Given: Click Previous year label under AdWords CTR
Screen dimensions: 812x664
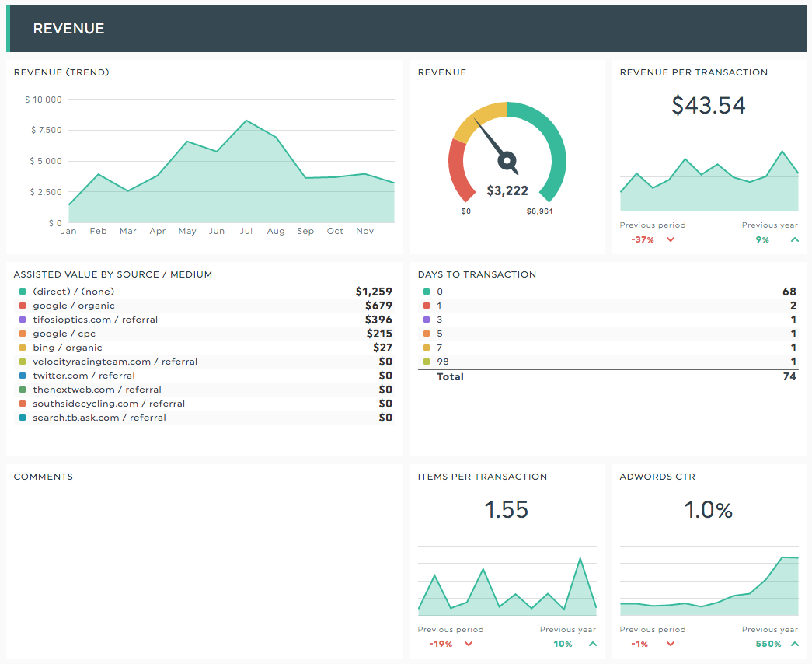Looking at the screenshot, I should tap(770, 630).
